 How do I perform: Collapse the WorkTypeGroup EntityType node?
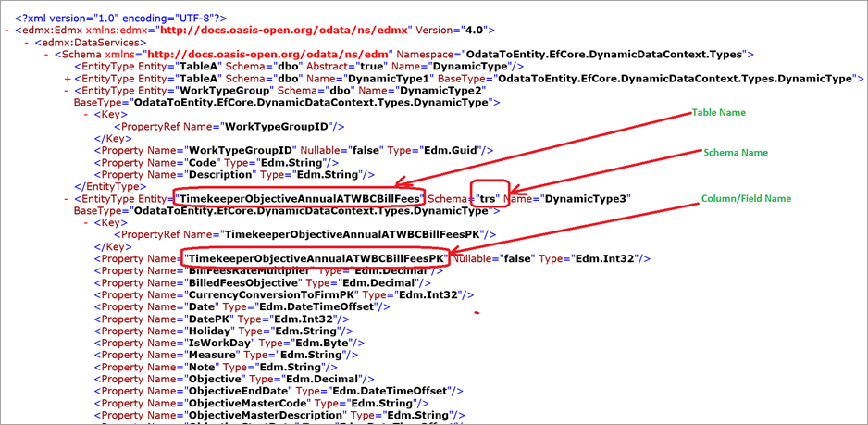coord(67,92)
